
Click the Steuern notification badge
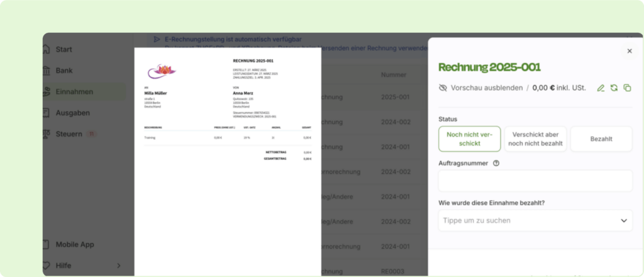[91, 134]
